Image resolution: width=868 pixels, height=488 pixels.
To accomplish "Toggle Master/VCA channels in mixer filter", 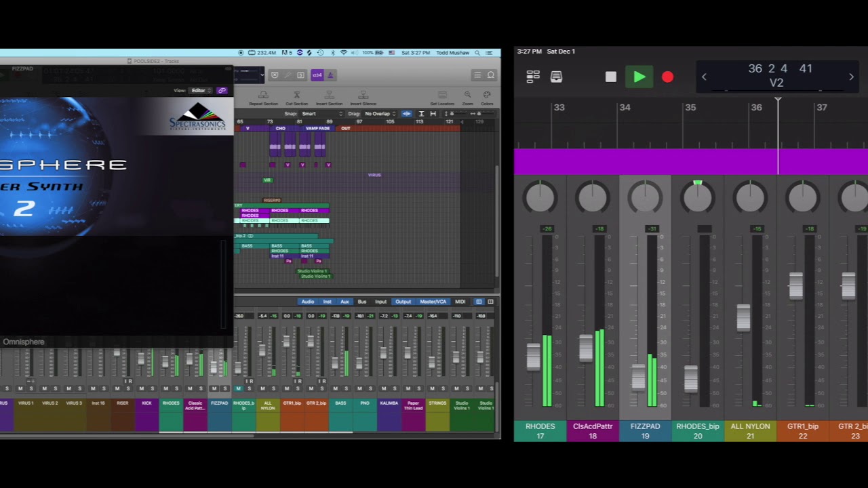I will (x=433, y=302).
